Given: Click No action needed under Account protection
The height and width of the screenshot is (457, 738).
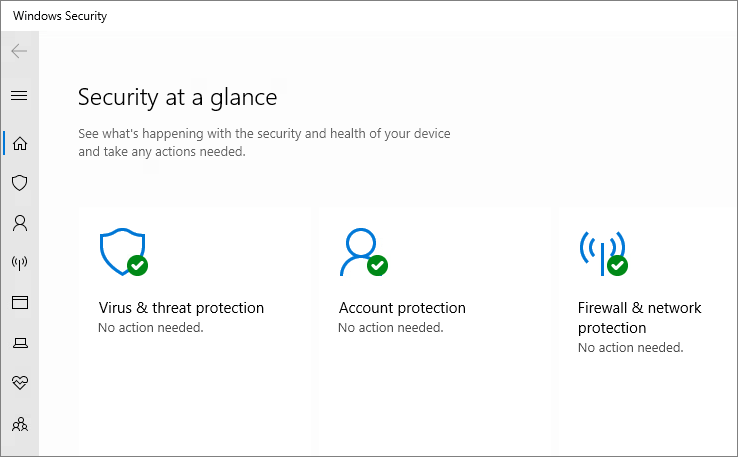Looking at the screenshot, I should coord(390,327).
